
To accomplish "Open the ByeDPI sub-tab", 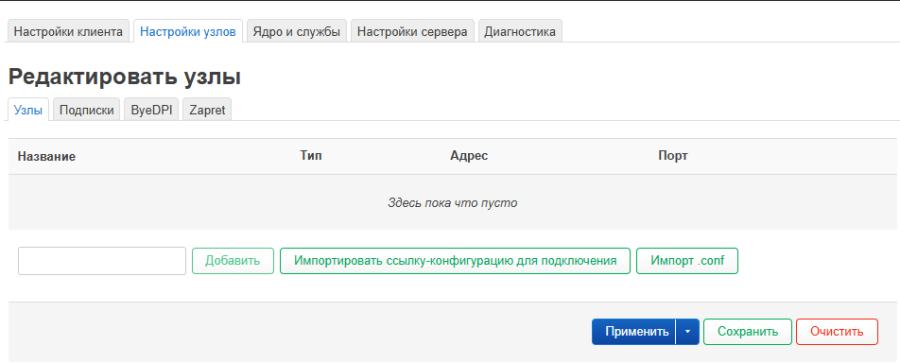I will coord(152,110).
